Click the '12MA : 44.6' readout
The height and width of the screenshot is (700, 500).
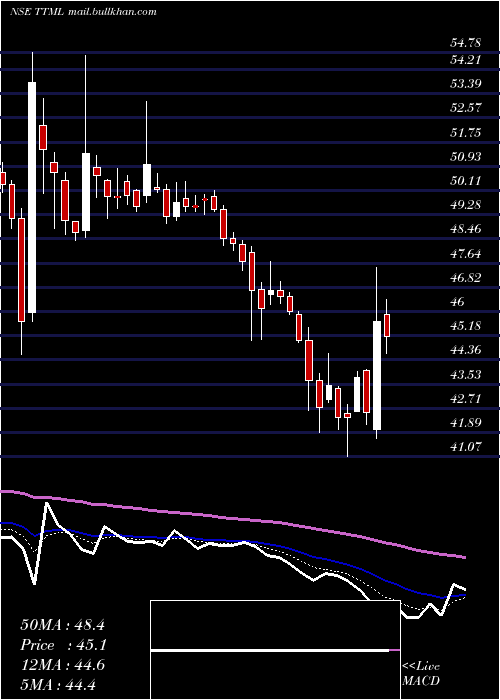click(62, 666)
